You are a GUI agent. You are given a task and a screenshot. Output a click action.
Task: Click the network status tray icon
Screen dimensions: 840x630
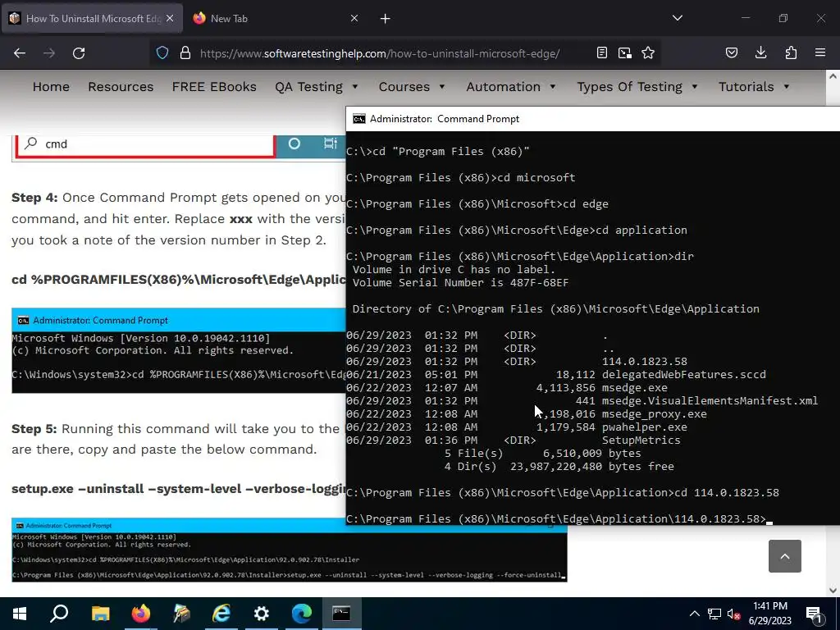pos(714,614)
